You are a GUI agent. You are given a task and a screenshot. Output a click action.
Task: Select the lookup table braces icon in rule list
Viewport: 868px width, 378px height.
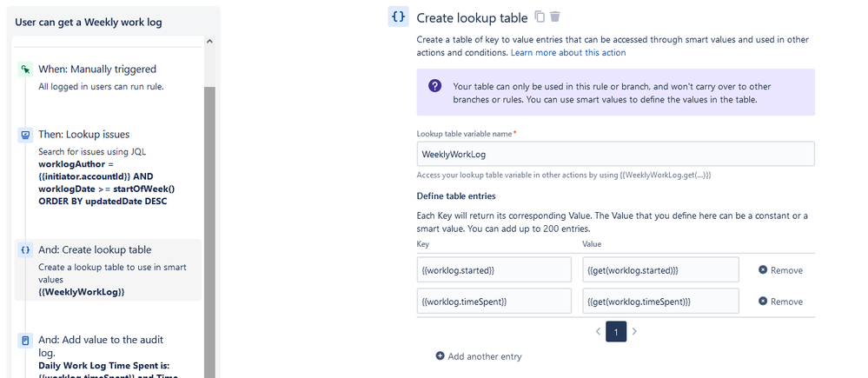tap(25, 250)
